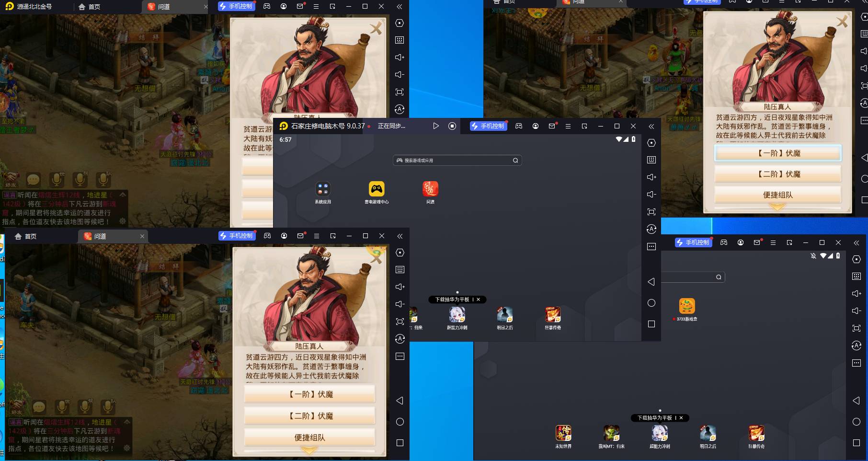Viewport: 868px width, 461px height.
Task: Open the 我叫MT：归来 game icon
Action: click(611, 433)
